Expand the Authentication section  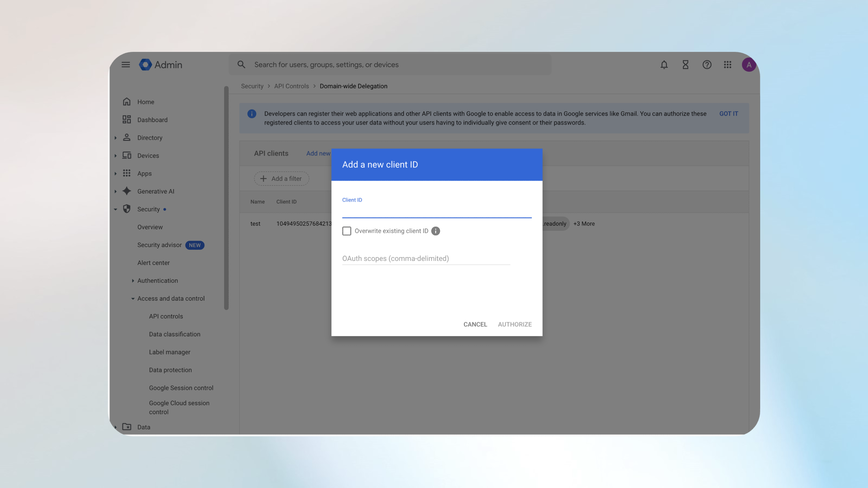[x=133, y=281]
